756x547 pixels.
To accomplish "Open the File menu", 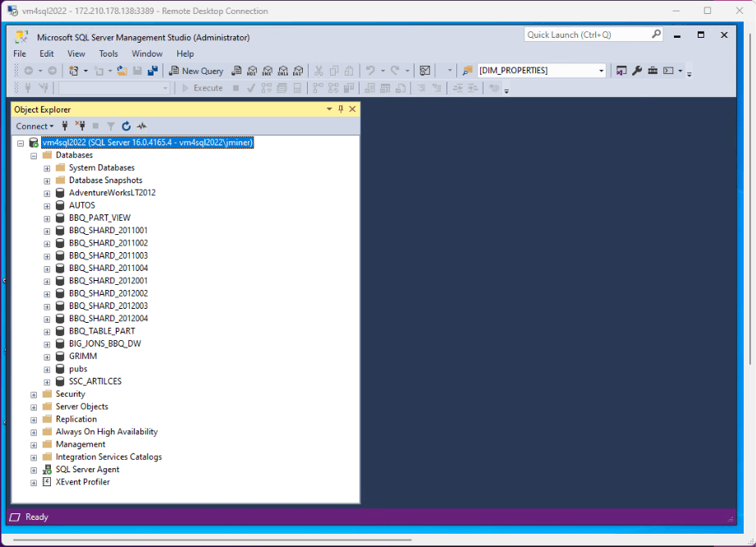I will pos(20,53).
